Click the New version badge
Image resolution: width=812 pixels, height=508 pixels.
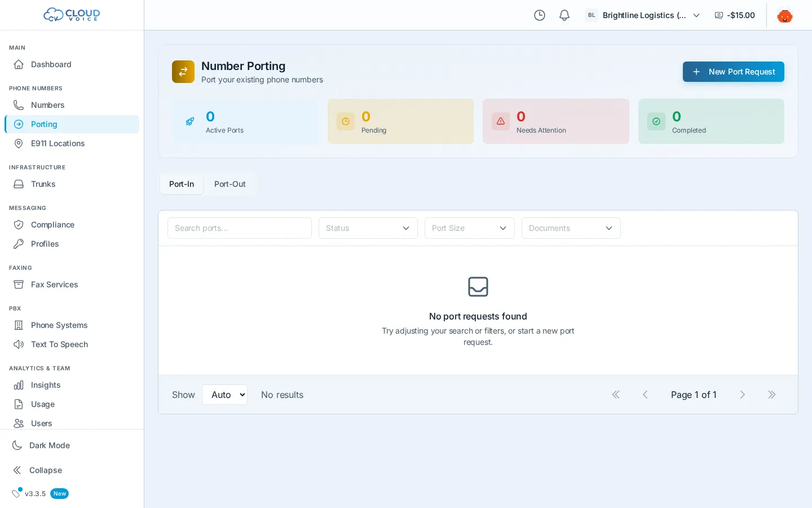[60, 493]
